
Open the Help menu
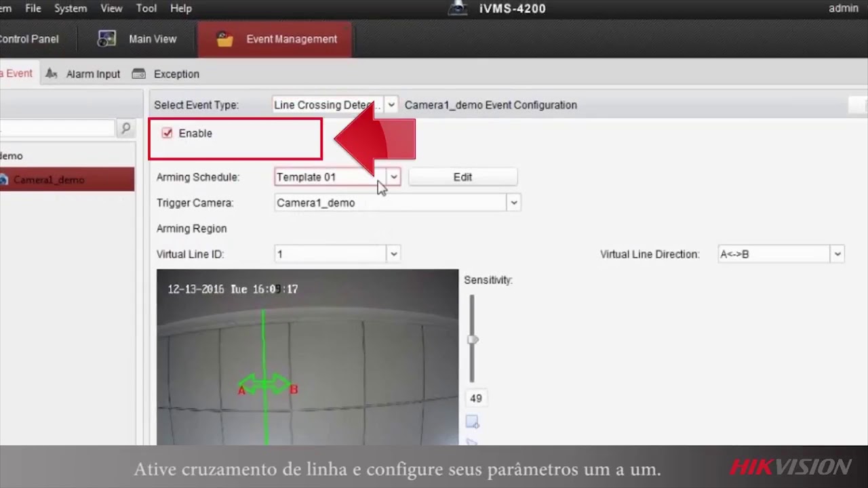click(181, 8)
